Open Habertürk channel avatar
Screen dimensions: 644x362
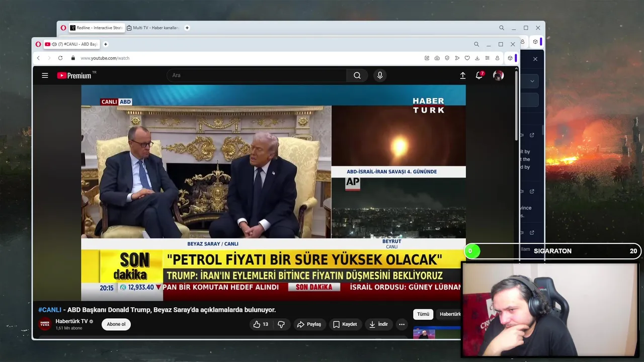point(45,324)
